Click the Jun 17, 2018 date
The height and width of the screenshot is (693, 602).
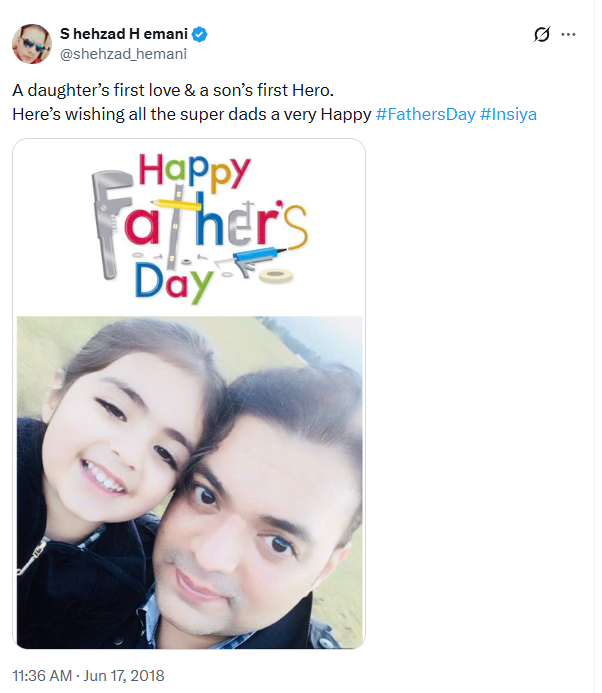(124, 676)
